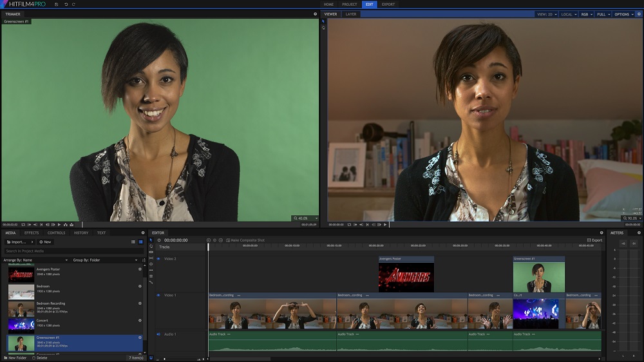This screenshot has height=362, width=644.
Task: Click the Editor Export button
Action: tap(594, 240)
